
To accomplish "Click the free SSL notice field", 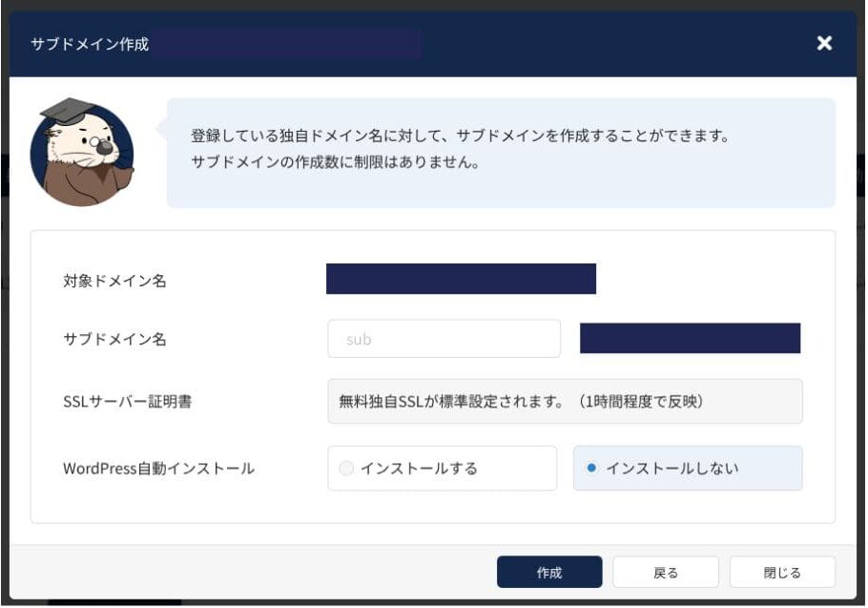I will 565,402.
